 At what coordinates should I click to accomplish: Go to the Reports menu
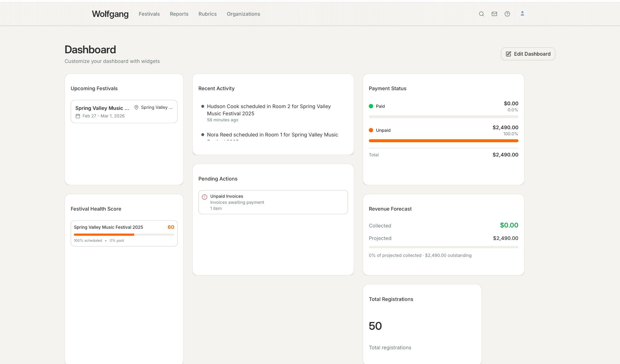179,14
